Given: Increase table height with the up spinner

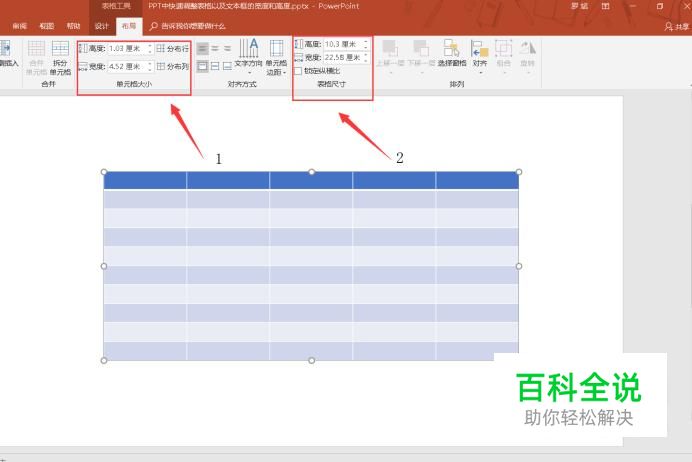Looking at the screenshot, I should pyautogui.click(x=366, y=41).
